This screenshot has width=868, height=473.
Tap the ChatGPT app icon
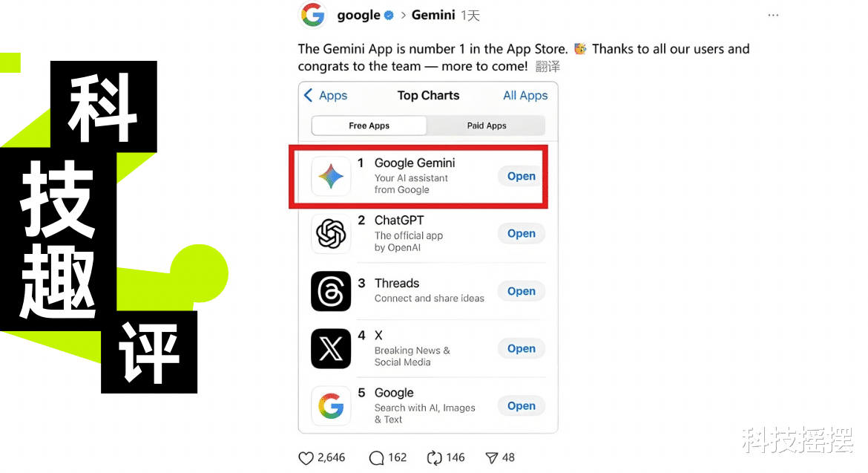point(331,234)
